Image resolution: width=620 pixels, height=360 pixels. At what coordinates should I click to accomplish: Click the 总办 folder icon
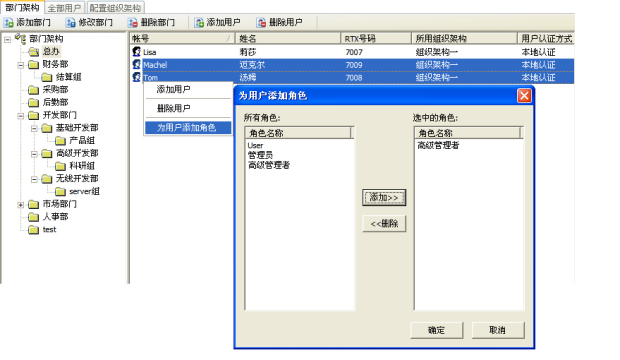pos(34,51)
